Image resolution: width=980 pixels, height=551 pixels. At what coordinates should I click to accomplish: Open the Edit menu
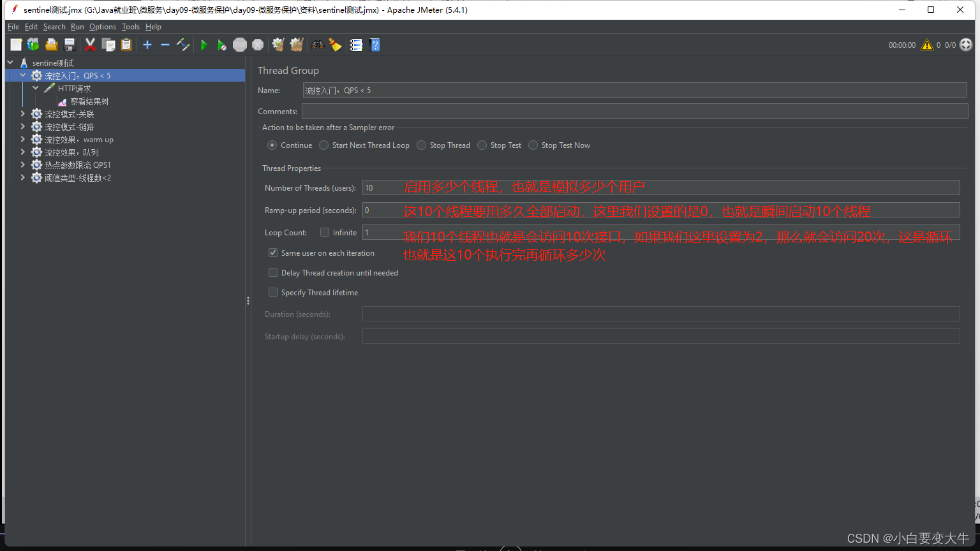click(x=31, y=27)
